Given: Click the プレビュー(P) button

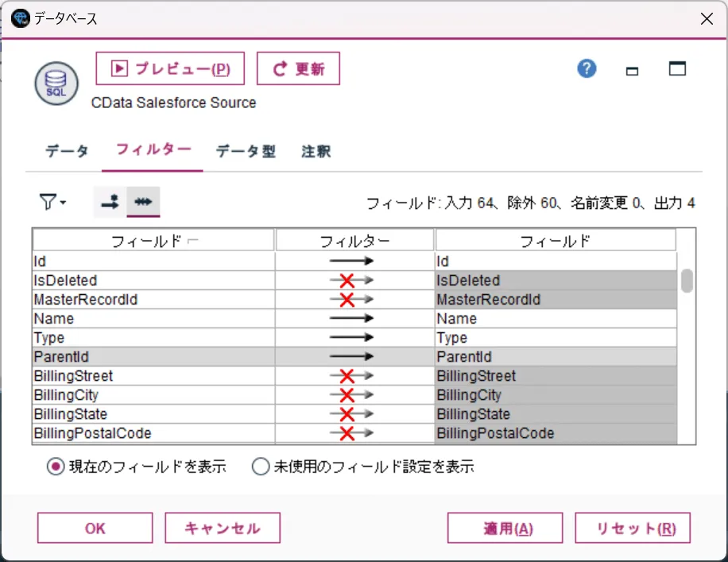Looking at the screenshot, I should 170,68.
